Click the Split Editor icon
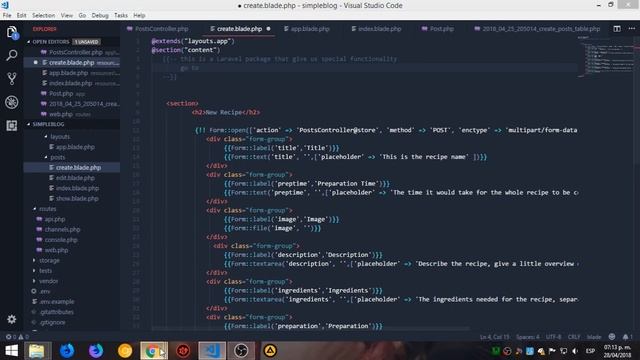Screen dimensions: 640x360 tap(617, 29)
